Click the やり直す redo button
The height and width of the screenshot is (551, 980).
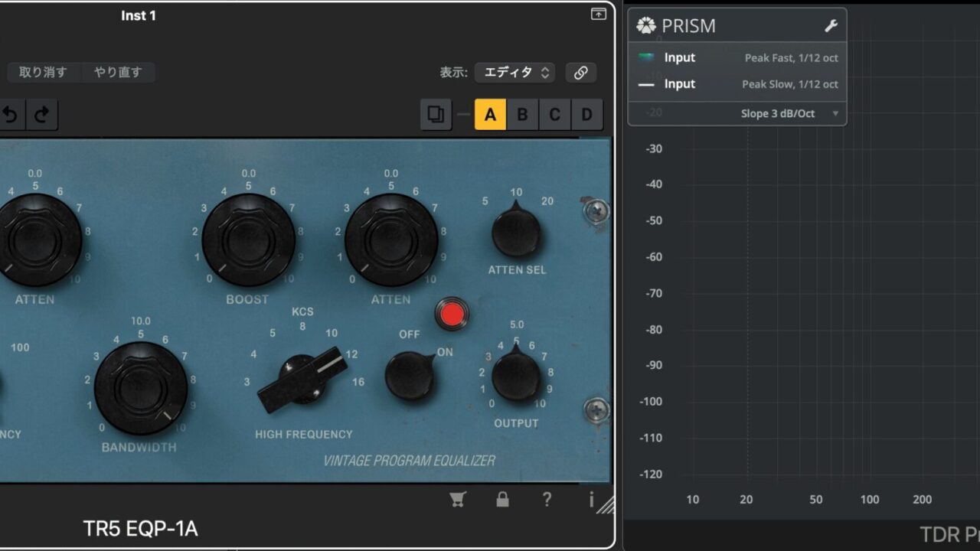pyautogui.click(x=118, y=73)
